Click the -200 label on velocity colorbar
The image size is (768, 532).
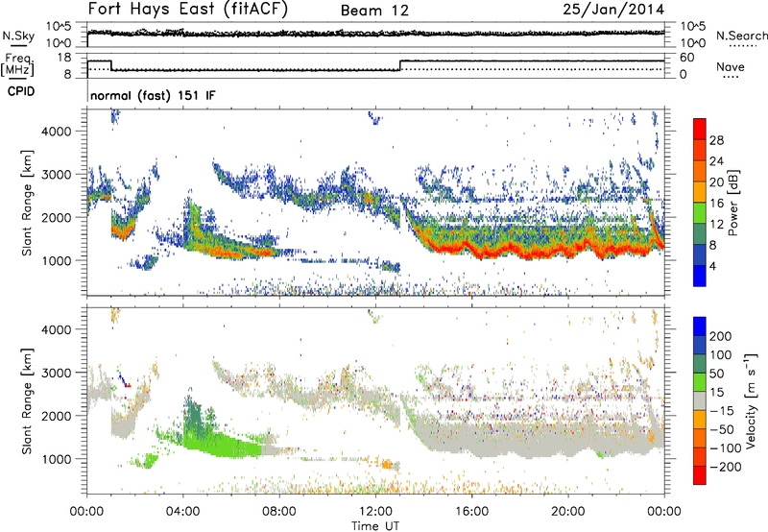(726, 467)
